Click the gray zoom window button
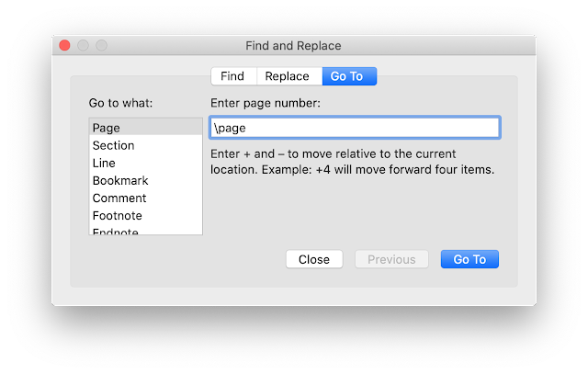This screenshot has width=588, height=374. [x=101, y=45]
